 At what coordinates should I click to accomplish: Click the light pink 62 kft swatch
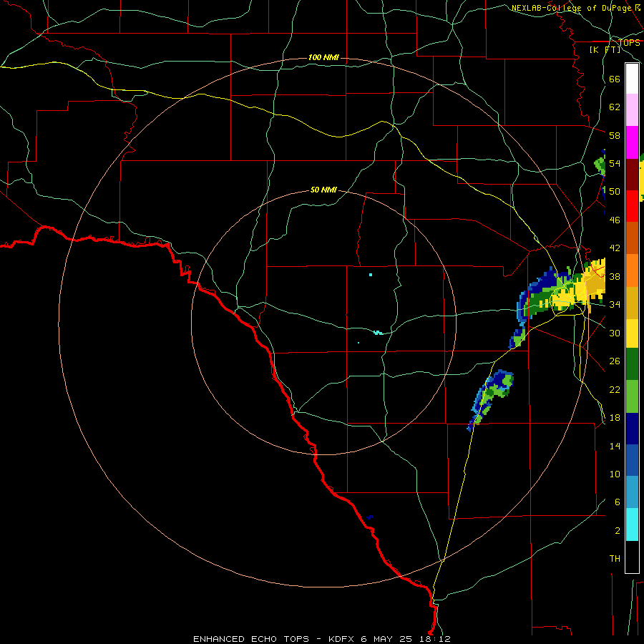pos(632,109)
